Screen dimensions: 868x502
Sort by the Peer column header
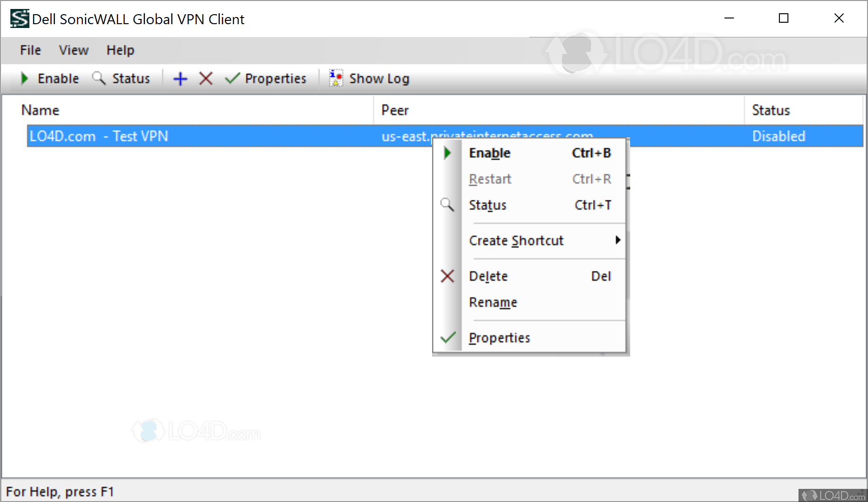pos(559,110)
